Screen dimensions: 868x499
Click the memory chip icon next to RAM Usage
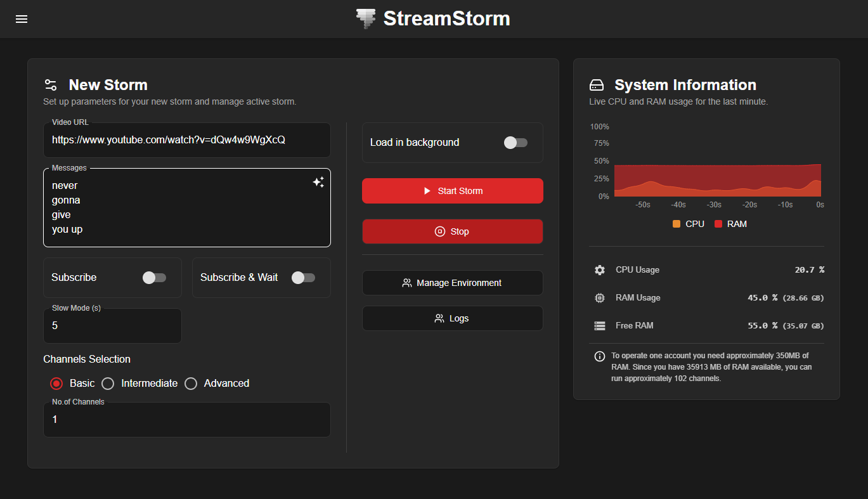coord(599,297)
